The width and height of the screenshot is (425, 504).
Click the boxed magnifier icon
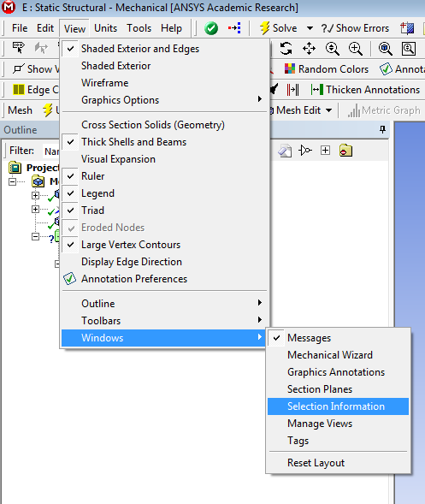coord(409,49)
